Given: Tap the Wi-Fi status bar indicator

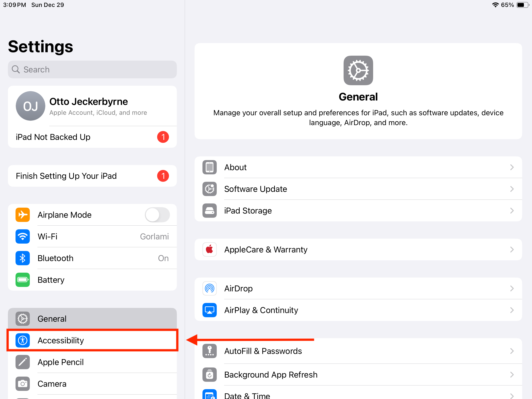Looking at the screenshot, I should (495, 5).
